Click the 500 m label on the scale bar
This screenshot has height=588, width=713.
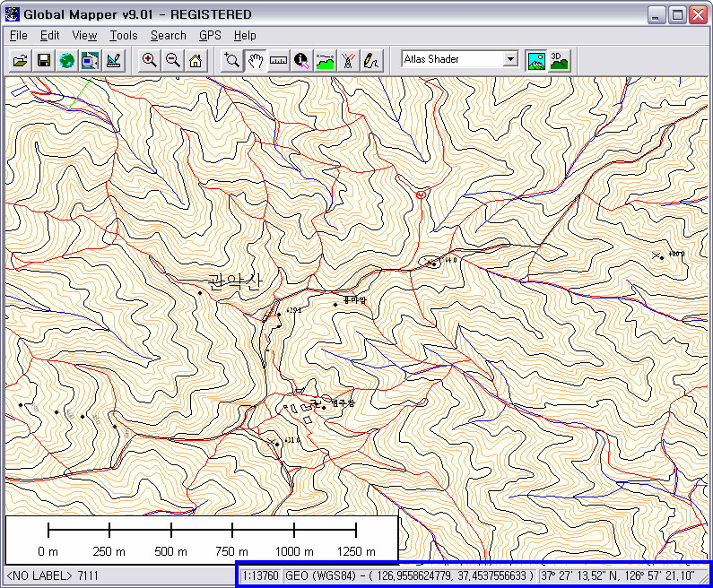pyautogui.click(x=170, y=551)
